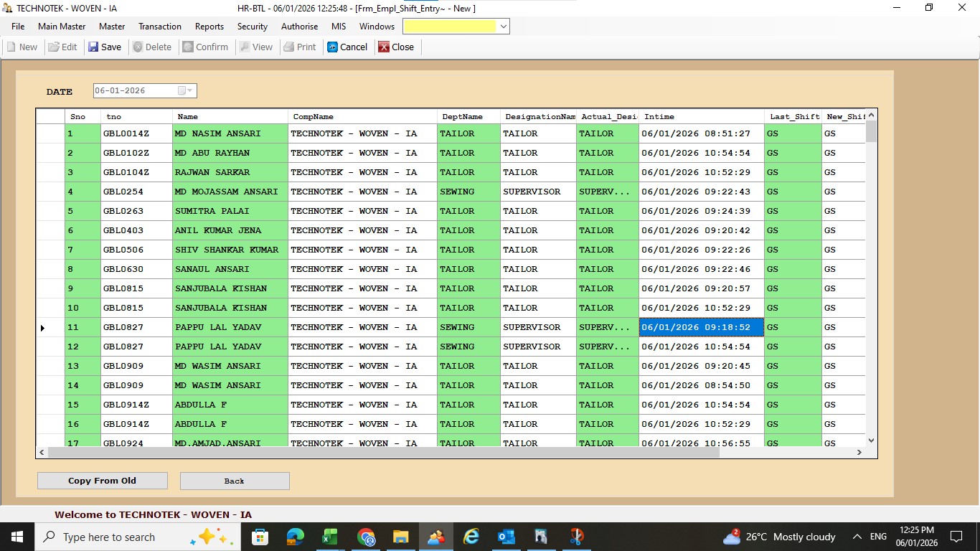Click the grid's horizontal scrollbar right arrow

(859, 453)
